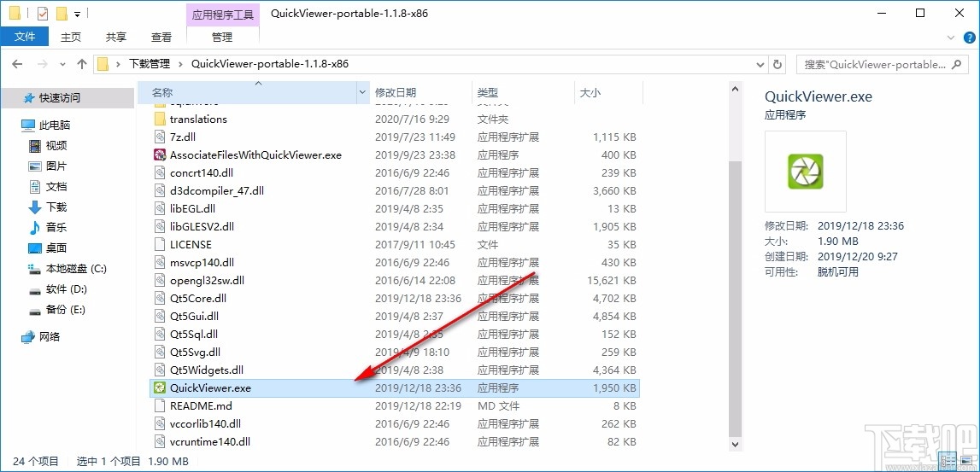Open the 文件 ribbon tab
980x472 pixels.
[x=25, y=37]
